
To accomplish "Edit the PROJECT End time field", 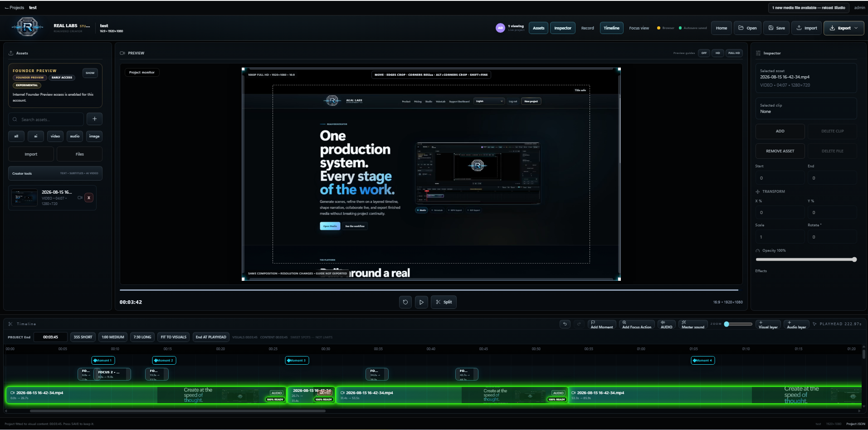I will (x=50, y=337).
